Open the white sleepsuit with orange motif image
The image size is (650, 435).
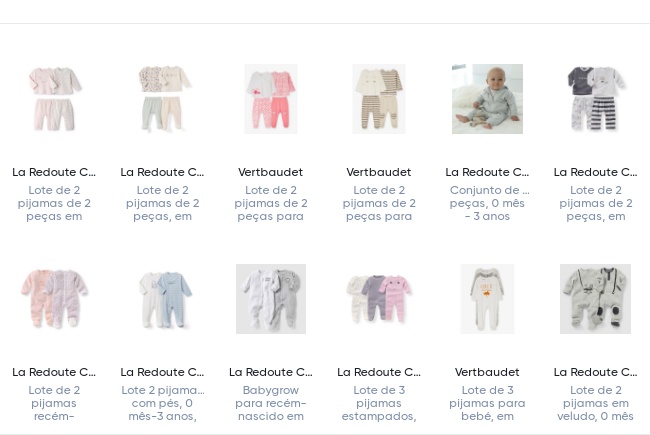click(487, 299)
